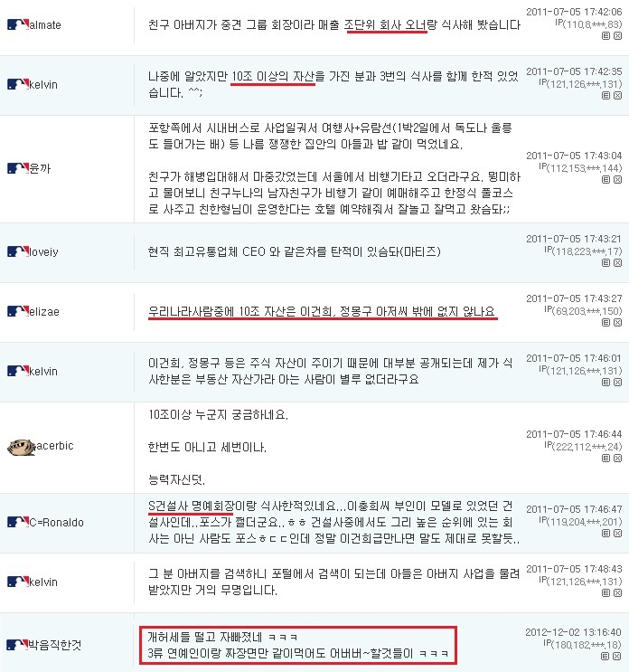The image size is (629, 672).
Task: Open 윤까's user profile link
Action: pos(40,168)
